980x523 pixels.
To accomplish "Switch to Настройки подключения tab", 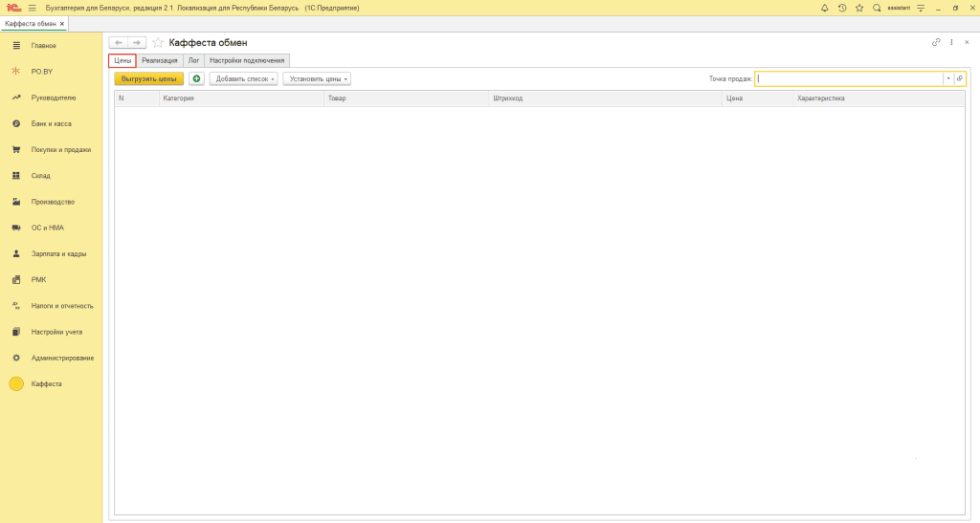I will [x=247, y=60].
